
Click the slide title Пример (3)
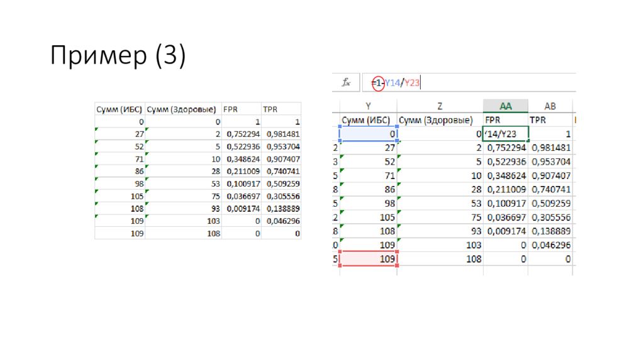pos(118,56)
